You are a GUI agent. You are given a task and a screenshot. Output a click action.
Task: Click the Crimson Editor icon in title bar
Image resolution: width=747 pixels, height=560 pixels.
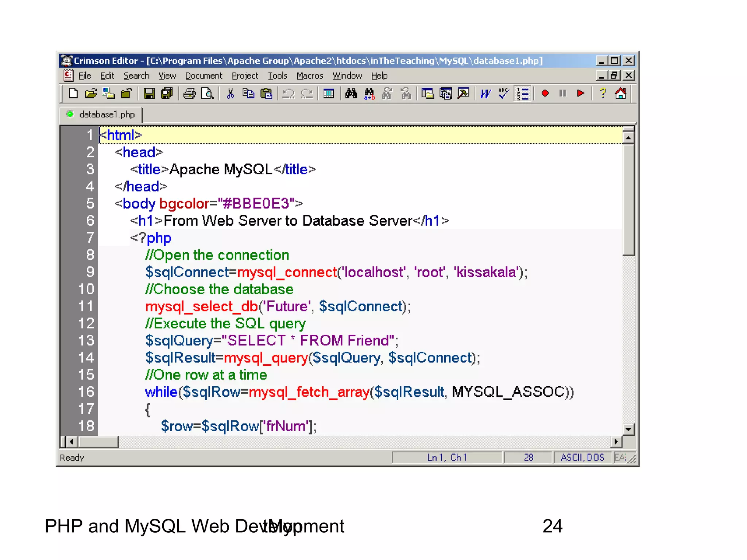(67, 61)
